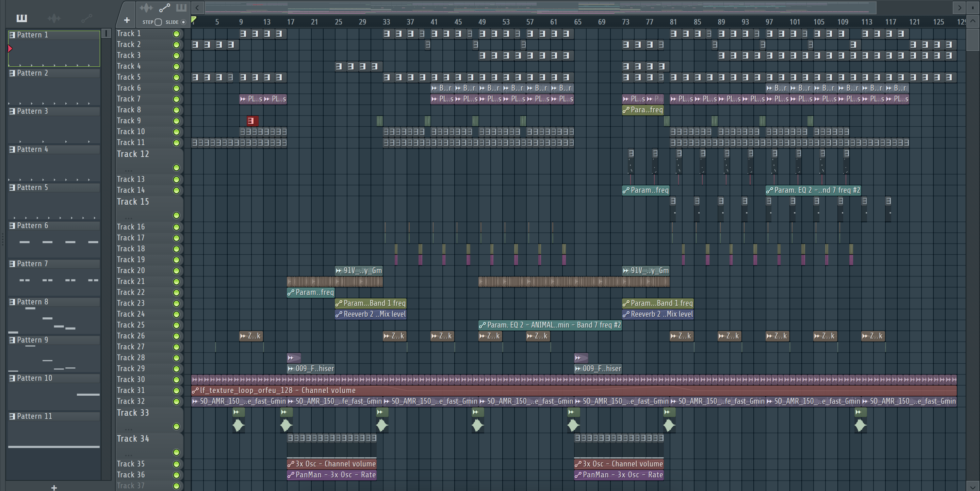This screenshot has height=491, width=980.
Task: Add a new track with plus button
Action: (x=127, y=20)
